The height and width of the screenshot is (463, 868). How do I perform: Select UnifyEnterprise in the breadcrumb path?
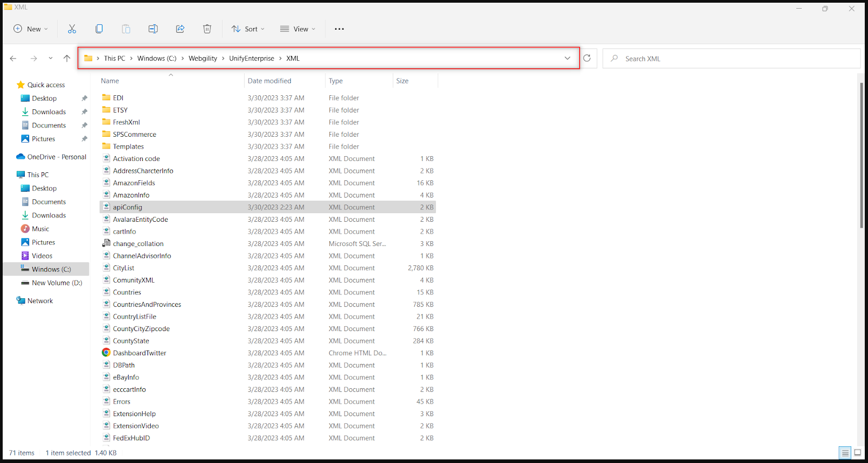(251, 58)
